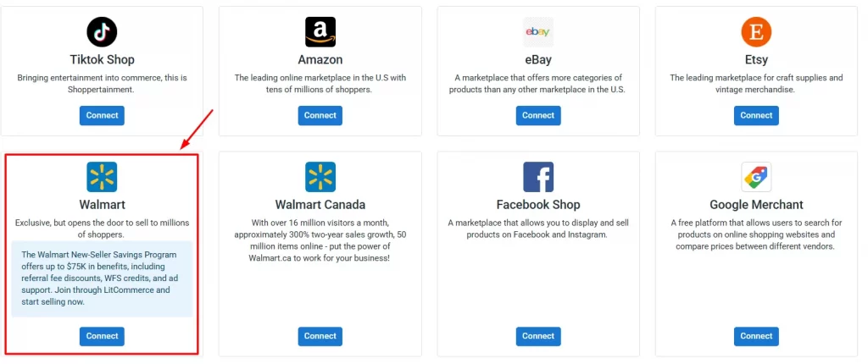Click the Google Merchant logo icon

756,177
